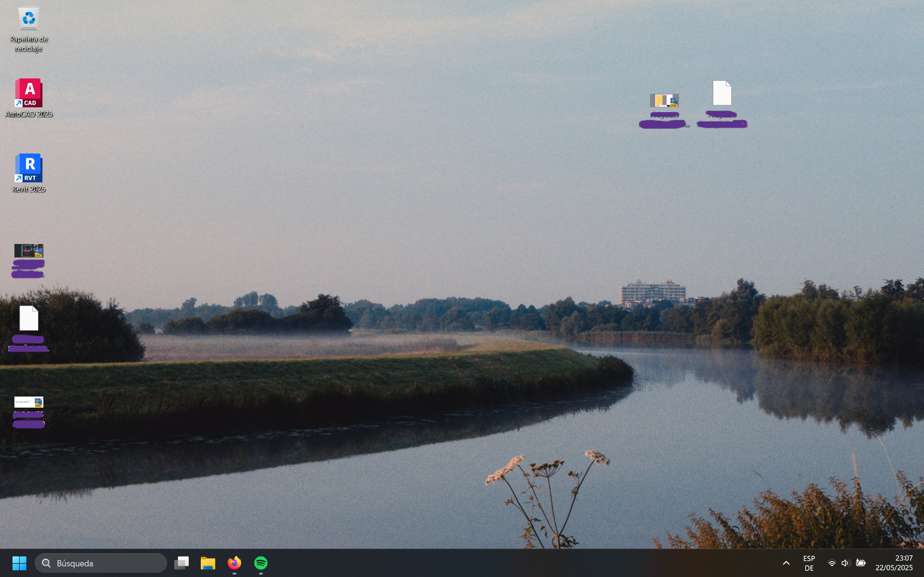The image size is (924, 577).
Task: Click the Revit 2025 label text
Action: 29,189
